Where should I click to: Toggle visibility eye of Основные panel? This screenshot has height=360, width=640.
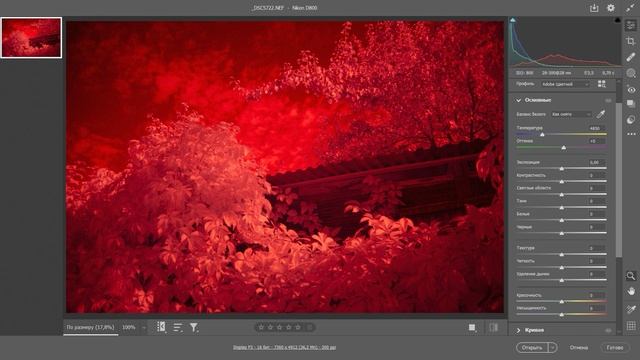click(x=608, y=100)
